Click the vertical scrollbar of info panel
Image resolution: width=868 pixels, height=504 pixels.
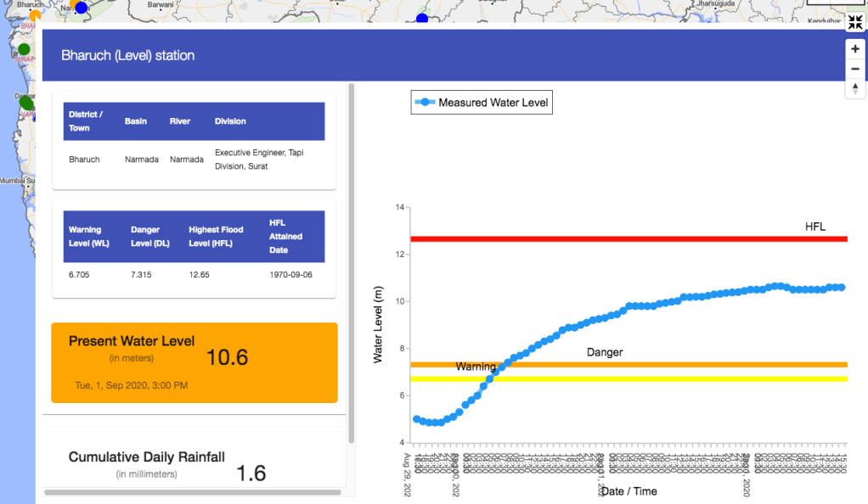(x=352, y=263)
